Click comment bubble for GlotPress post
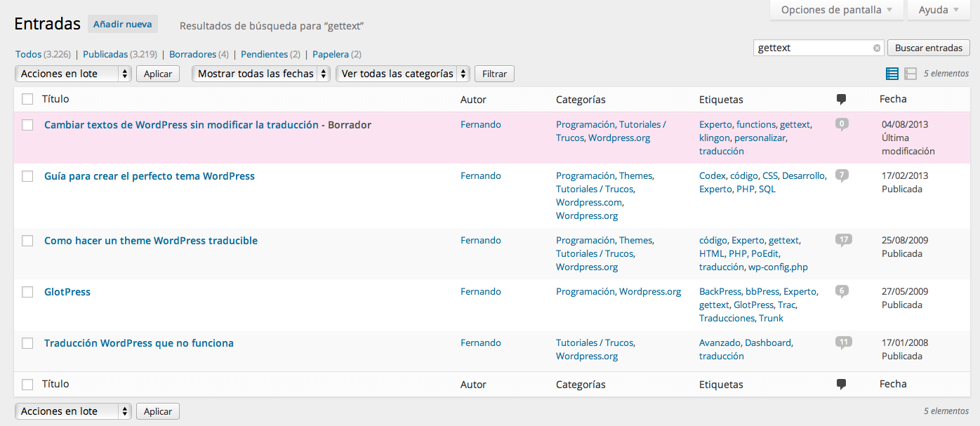Screen dimensions: 980x426 tap(842, 291)
